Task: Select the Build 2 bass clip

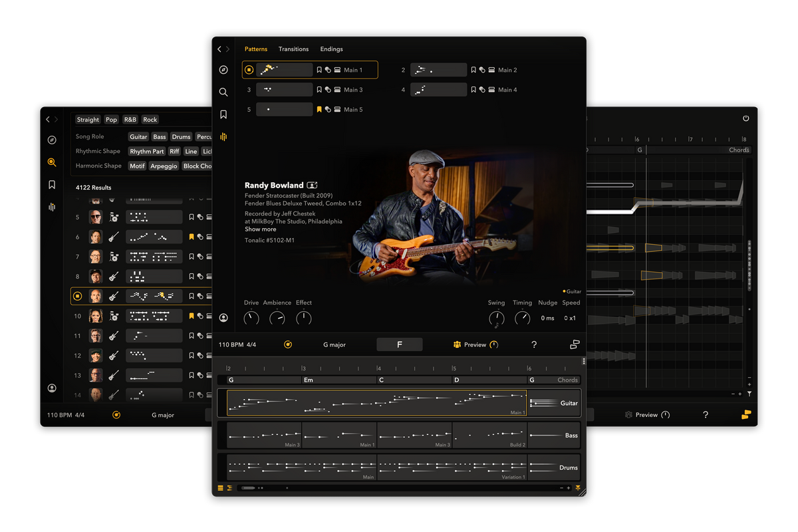Action: pyautogui.click(x=490, y=436)
